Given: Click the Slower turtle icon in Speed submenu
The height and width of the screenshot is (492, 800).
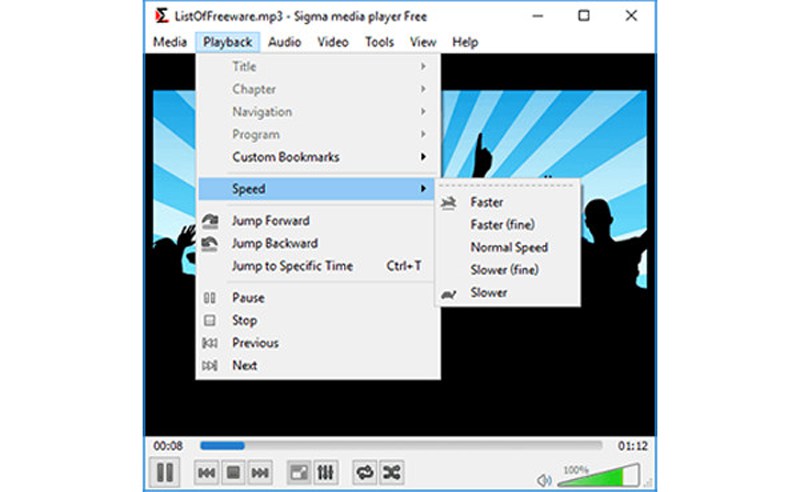Looking at the screenshot, I should coord(448,294).
